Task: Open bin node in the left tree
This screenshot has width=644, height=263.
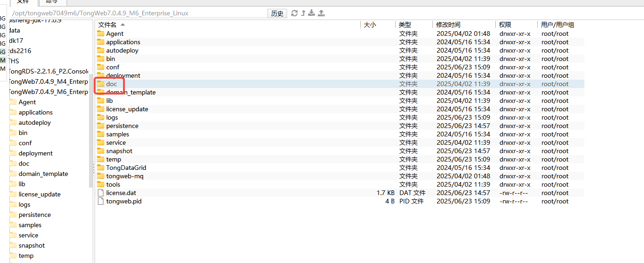Action: [x=23, y=133]
